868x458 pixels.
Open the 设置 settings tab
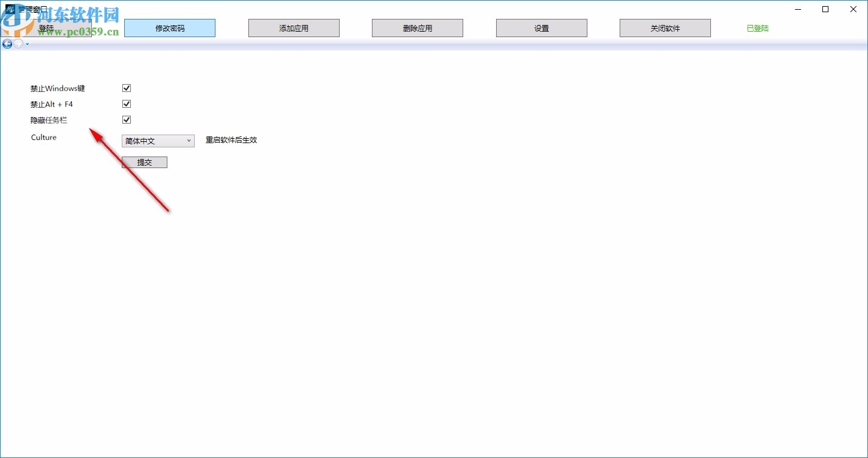(x=541, y=27)
